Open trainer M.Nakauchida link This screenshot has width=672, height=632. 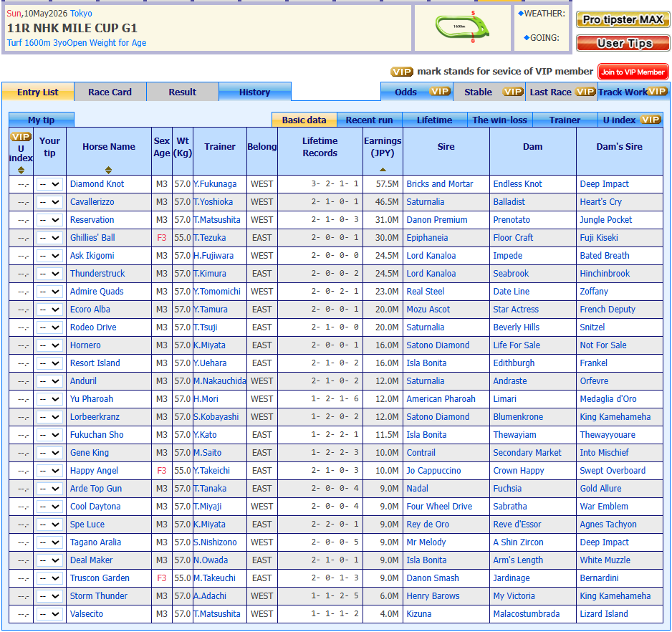[x=219, y=380]
